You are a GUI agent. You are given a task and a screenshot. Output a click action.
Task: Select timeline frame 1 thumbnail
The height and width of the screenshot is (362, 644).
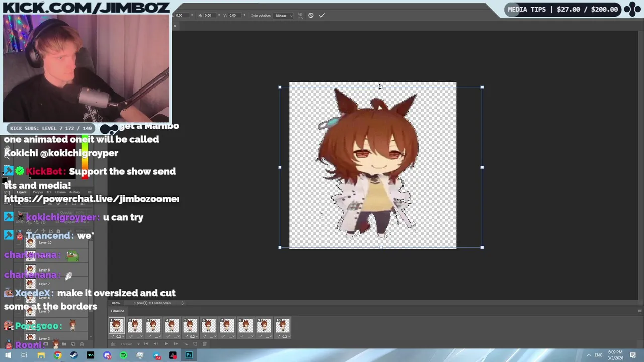tap(116, 326)
